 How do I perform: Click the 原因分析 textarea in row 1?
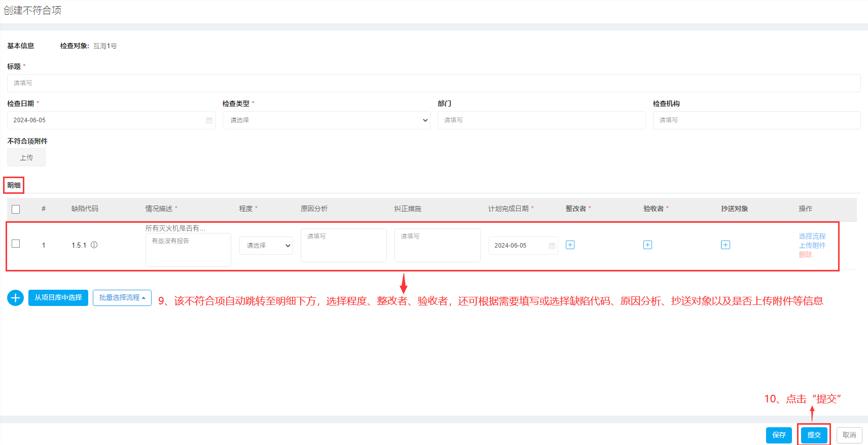click(x=344, y=245)
